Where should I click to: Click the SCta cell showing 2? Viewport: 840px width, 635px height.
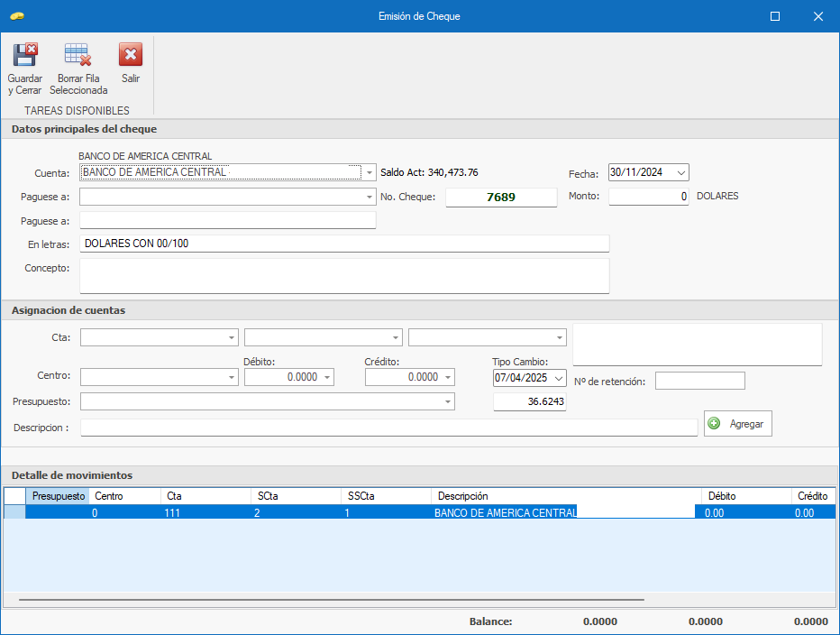point(296,512)
